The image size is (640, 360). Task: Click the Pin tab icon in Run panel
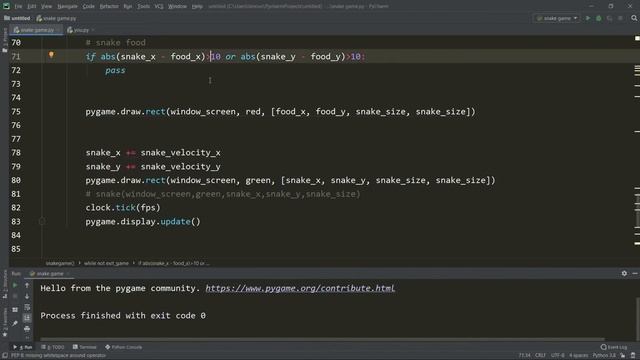15,323
